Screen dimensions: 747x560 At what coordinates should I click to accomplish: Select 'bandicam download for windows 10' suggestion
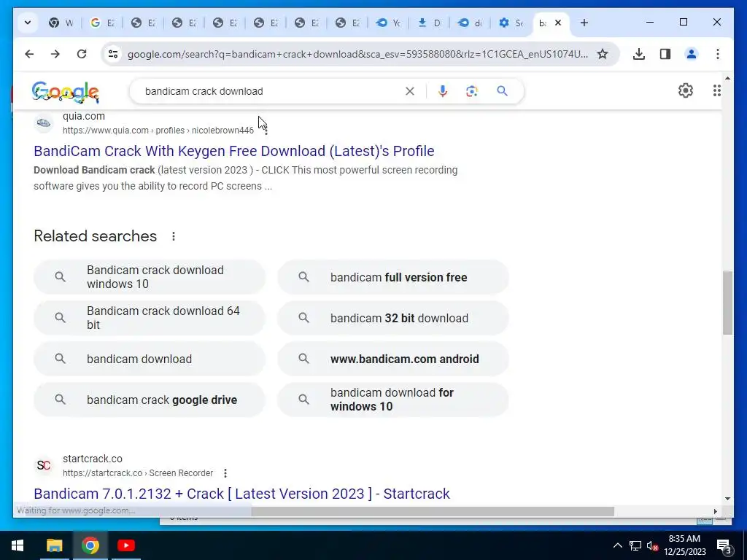point(393,400)
